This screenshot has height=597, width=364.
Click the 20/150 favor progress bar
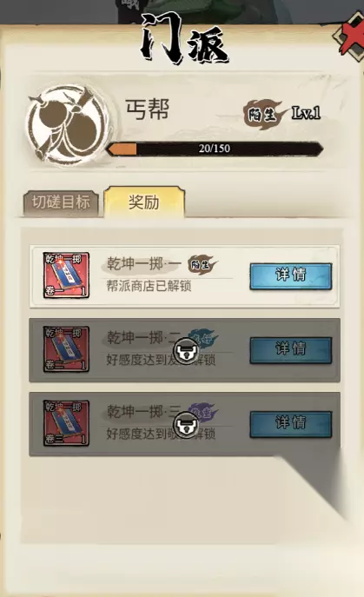215,149
